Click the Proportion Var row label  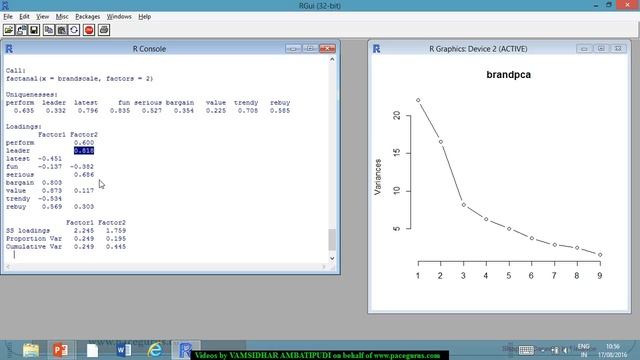34,239
